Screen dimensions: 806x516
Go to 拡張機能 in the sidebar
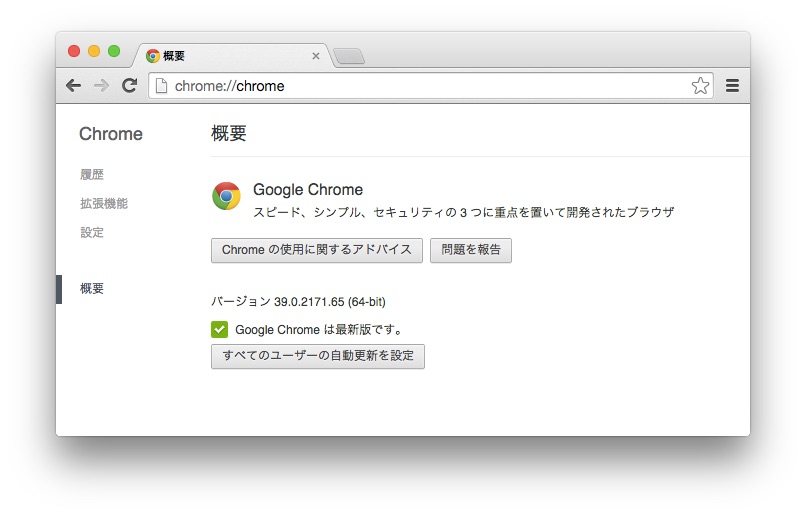[104, 204]
